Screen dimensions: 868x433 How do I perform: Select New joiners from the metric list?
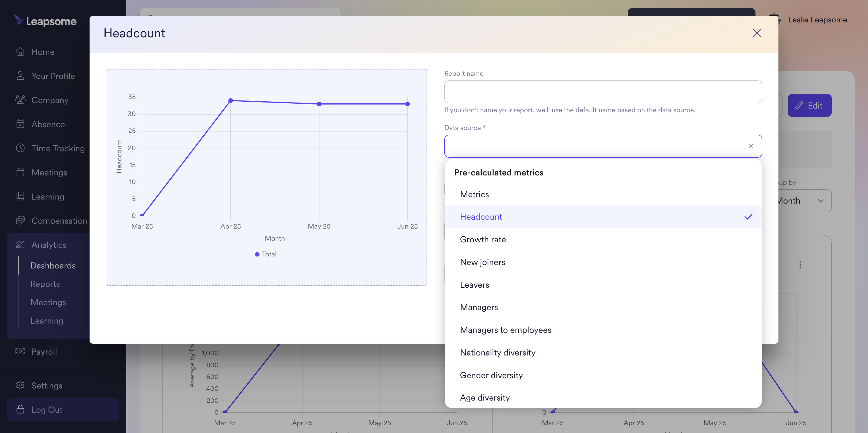[x=483, y=262]
